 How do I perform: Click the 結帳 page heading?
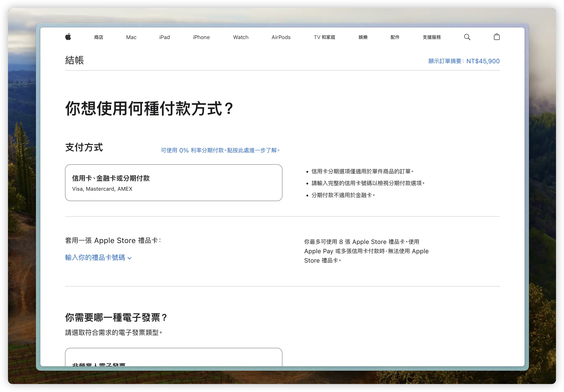pos(74,60)
